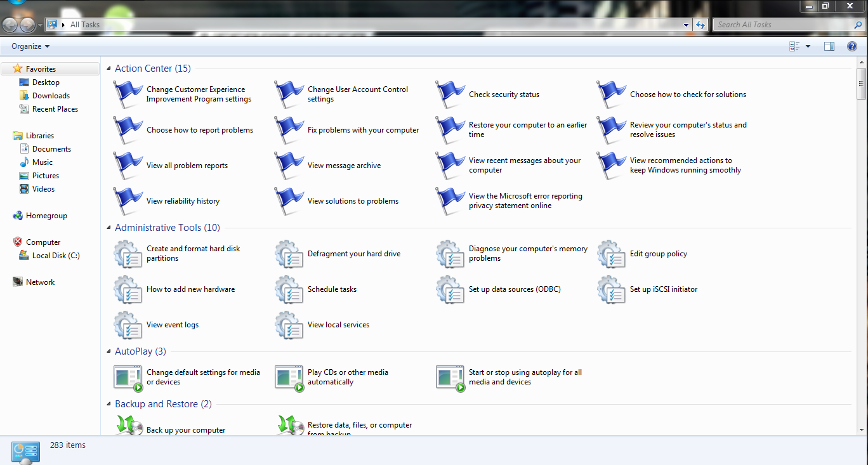Open Homegroup in the navigation pane

pos(46,216)
